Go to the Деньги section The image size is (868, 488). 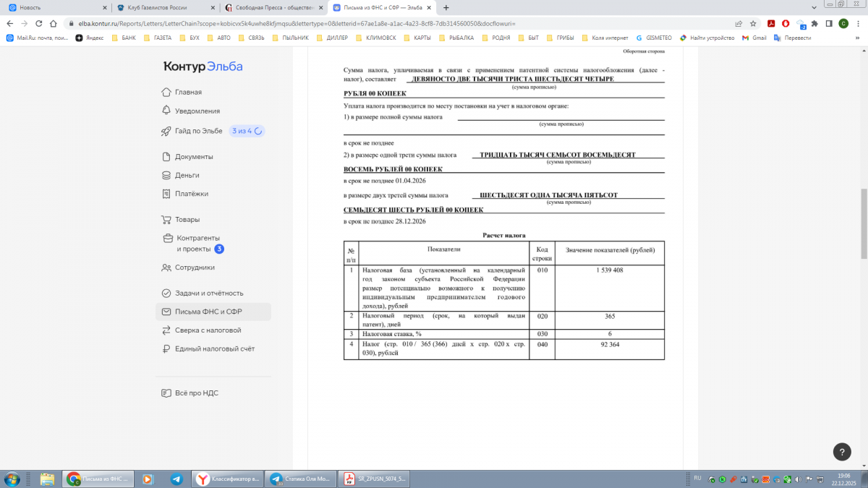pos(187,175)
